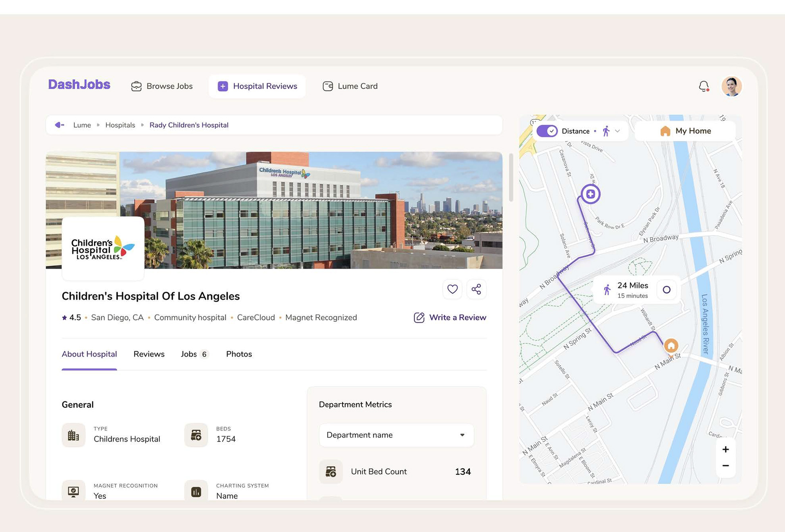Click Community hospital text
The image size is (785, 532).
tap(190, 318)
